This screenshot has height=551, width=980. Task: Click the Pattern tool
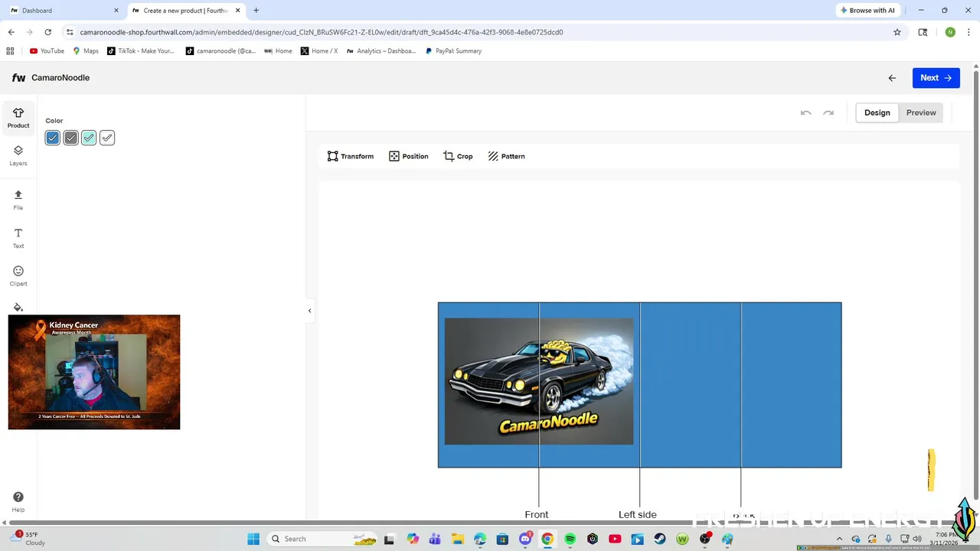click(506, 156)
